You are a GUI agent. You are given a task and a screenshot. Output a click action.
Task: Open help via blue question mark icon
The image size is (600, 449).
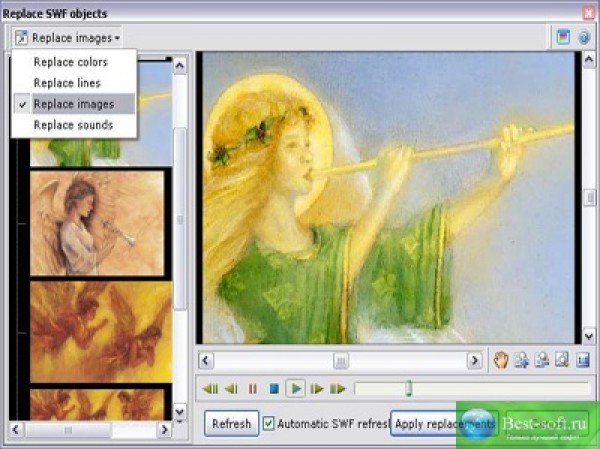click(584, 37)
